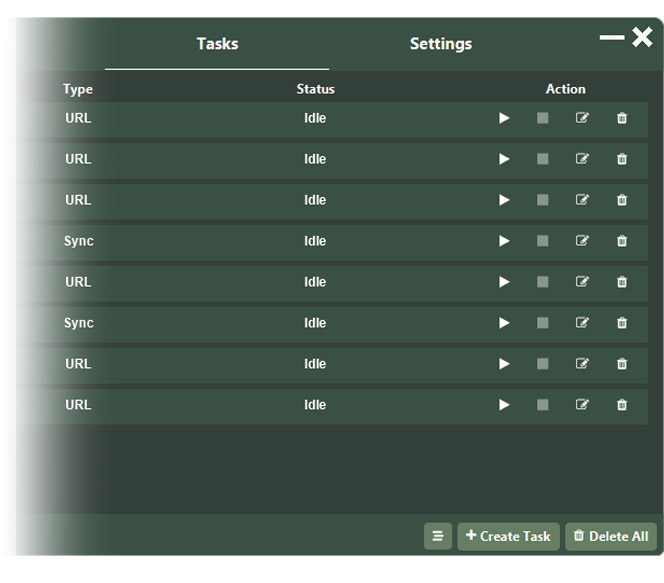Edit the third row URL task
Screen dimensions: 664x583
pyautogui.click(x=582, y=200)
